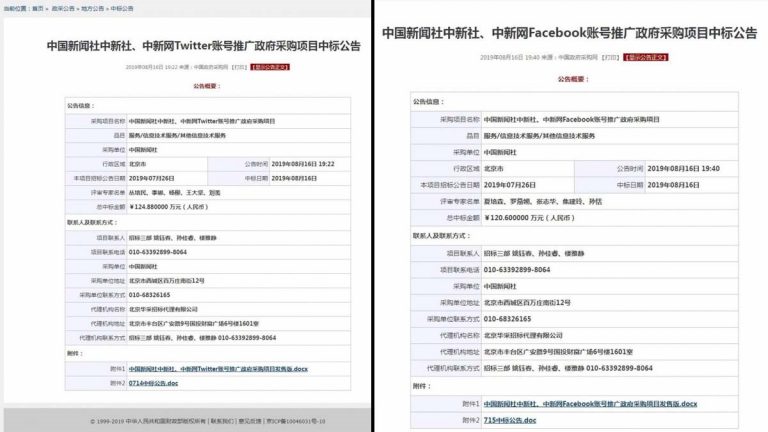Click the Facebook project name table cell

[610, 120]
